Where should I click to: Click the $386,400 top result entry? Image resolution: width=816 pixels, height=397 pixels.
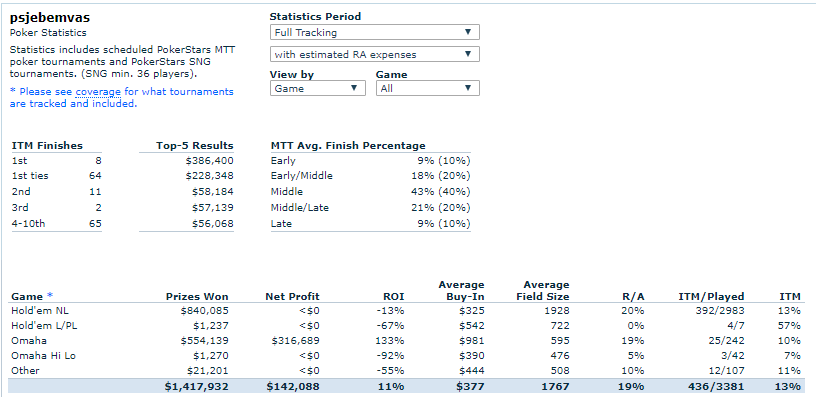click(209, 160)
